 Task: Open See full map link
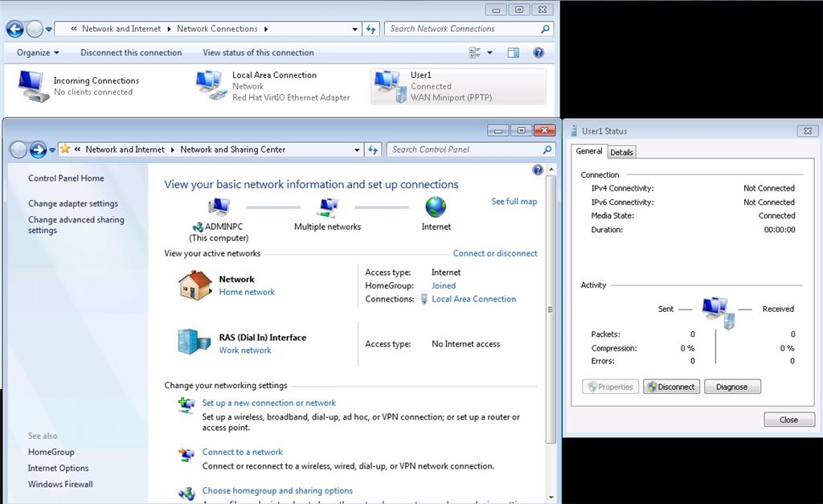(514, 201)
